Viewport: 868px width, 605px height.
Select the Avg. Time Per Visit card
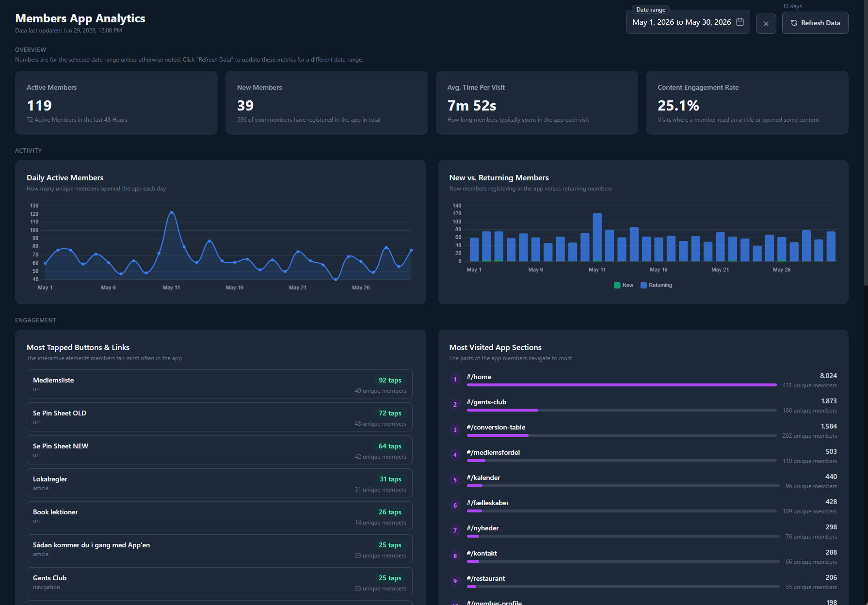(x=537, y=103)
